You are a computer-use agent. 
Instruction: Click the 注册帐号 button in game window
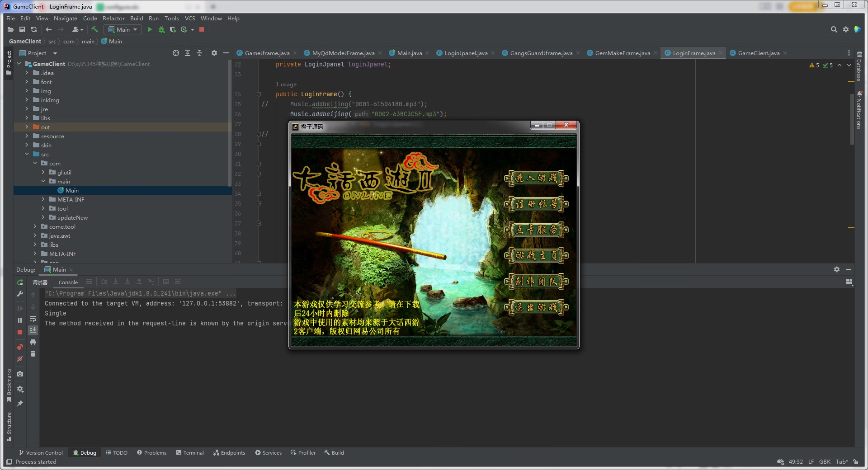click(x=536, y=204)
